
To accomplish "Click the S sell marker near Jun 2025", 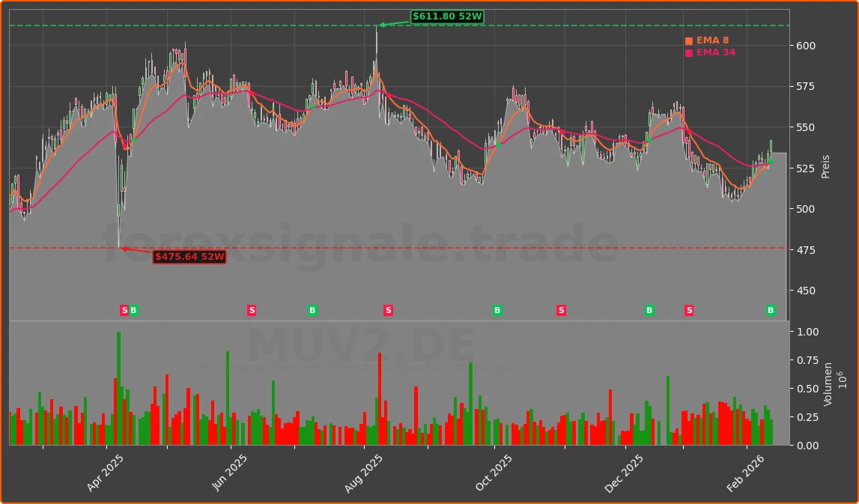I will coord(252,310).
